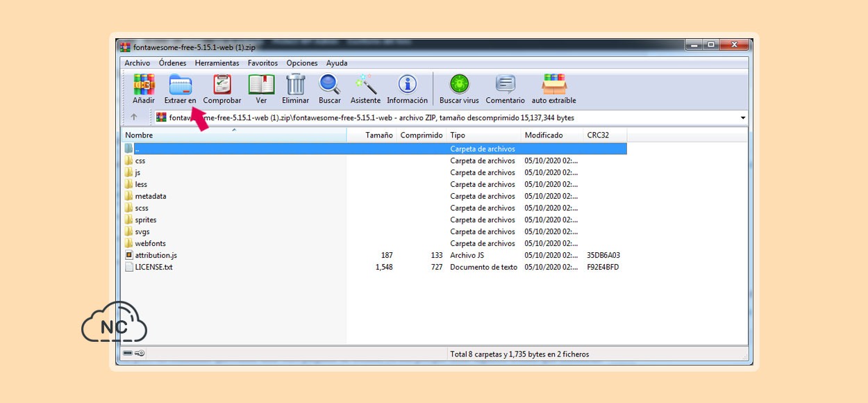The width and height of the screenshot is (868, 403).
Task: Sort by the Tipo column header
Action: [x=483, y=135]
